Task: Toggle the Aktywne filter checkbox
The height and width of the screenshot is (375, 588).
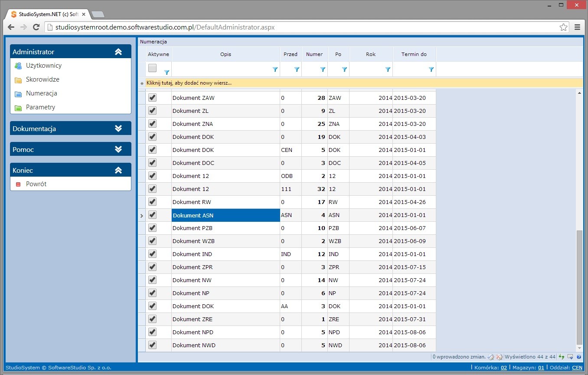Action: click(152, 68)
